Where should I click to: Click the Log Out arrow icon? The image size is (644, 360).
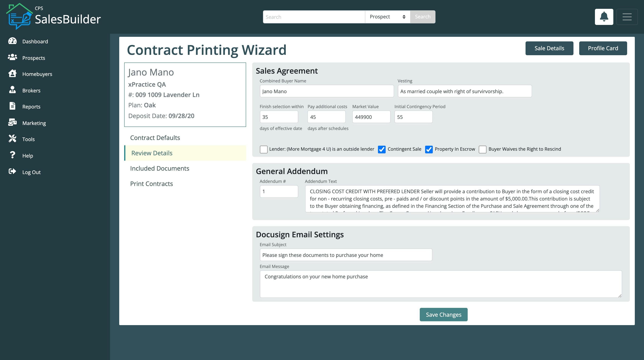[12, 172]
